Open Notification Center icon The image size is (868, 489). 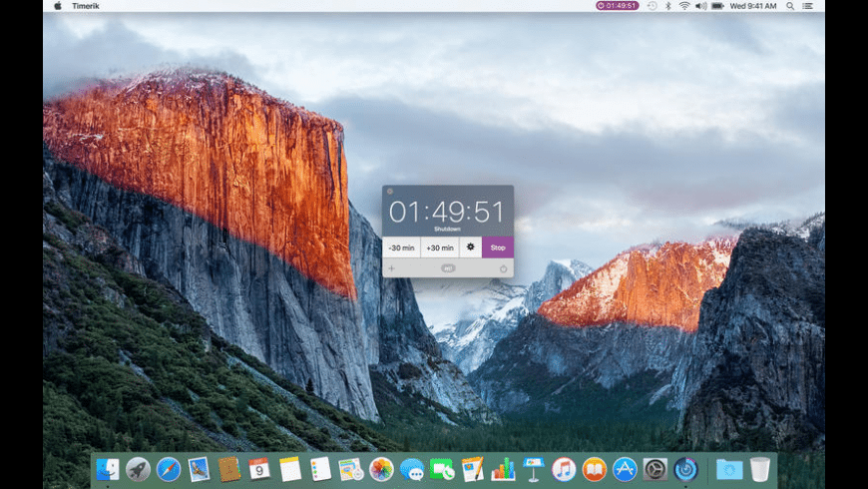click(808, 6)
